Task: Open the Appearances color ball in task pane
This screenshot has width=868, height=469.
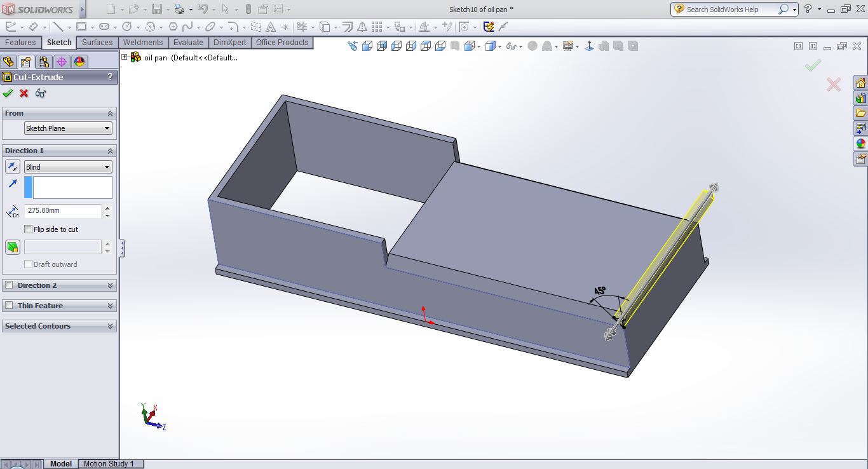Action: point(860,144)
